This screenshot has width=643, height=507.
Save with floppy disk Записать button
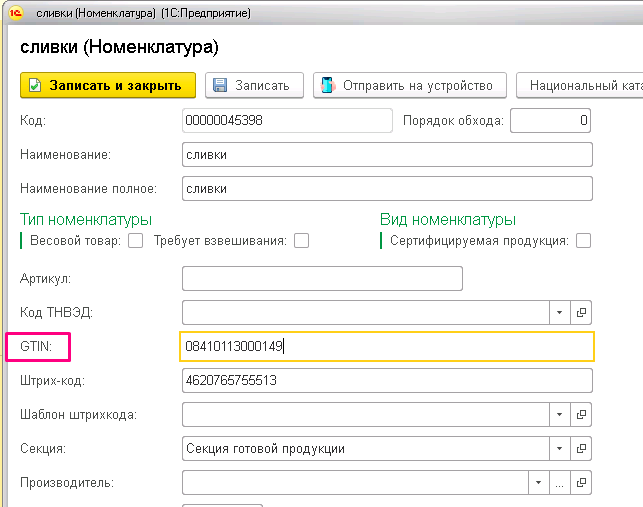tap(254, 85)
